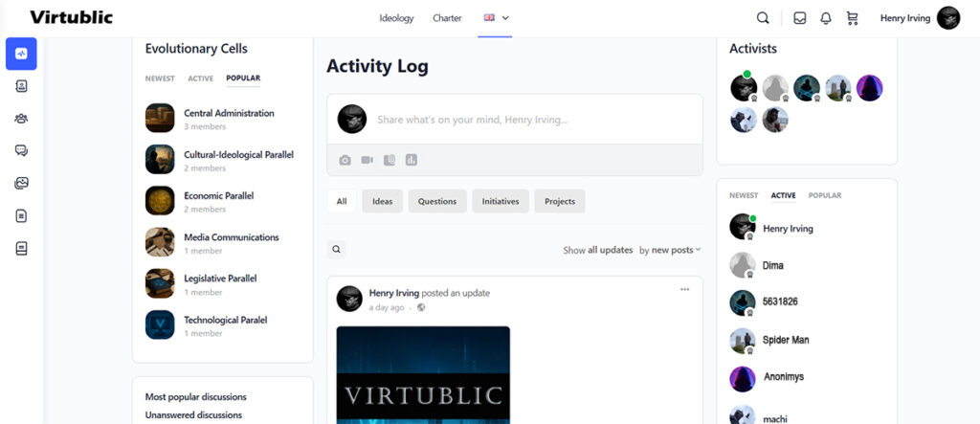980x424 pixels.
Task: View the shopping cart
Action: pyautogui.click(x=853, y=18)
